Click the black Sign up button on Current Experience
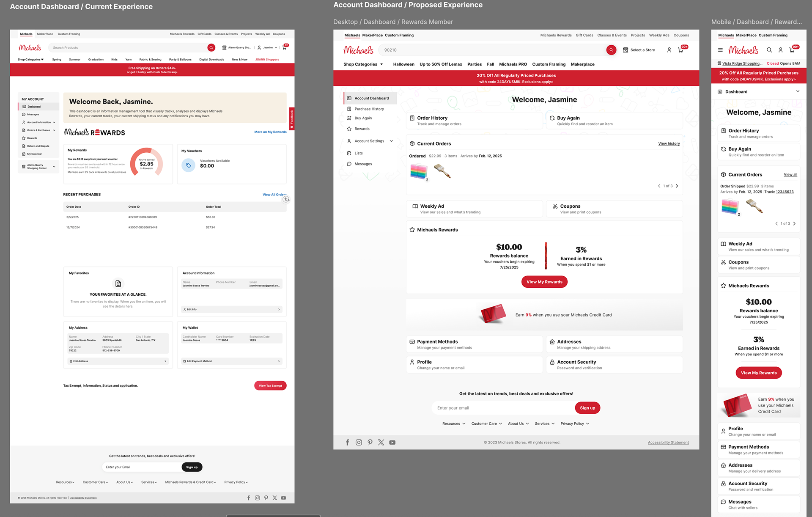 click(192, 467)
